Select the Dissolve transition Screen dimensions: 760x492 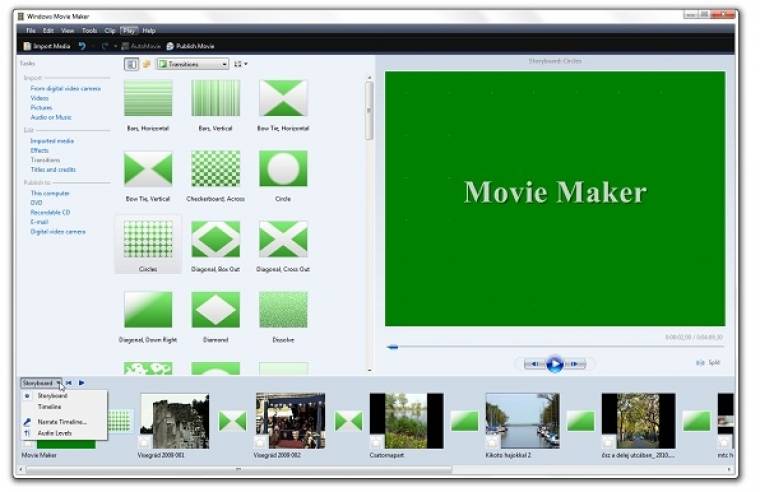pyautogui.click(x=283, y=317)
